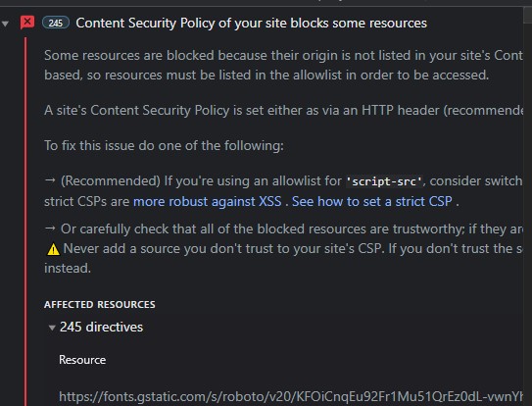
Task: Collapse the Content Security Policy issue
Action: [x=5, y=24]
